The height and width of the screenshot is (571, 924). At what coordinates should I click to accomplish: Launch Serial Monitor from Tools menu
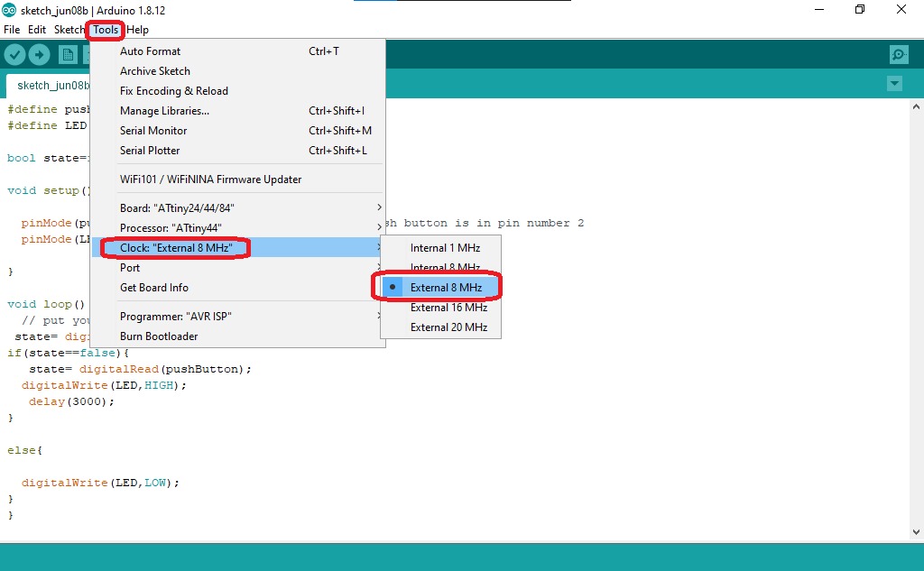pos(238,131)
